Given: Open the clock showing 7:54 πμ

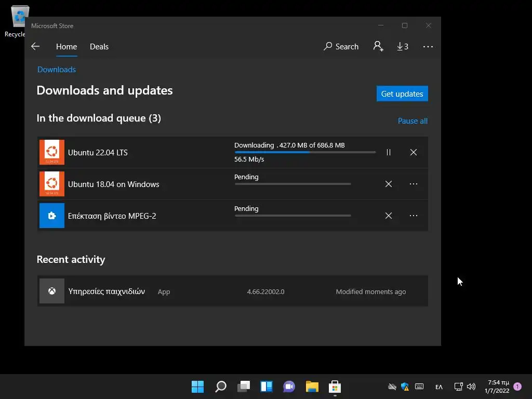Looking at the screenshot, I should 497,387.
